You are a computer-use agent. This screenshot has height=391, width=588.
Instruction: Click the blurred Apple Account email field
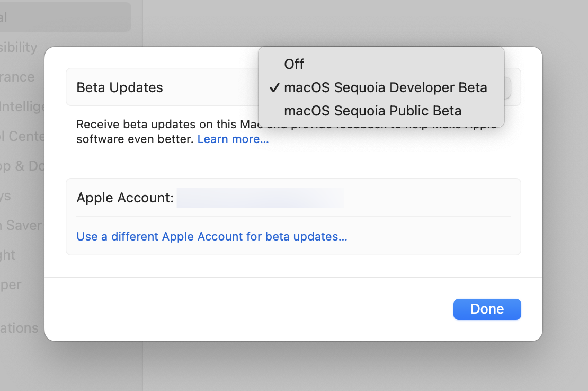260,198
